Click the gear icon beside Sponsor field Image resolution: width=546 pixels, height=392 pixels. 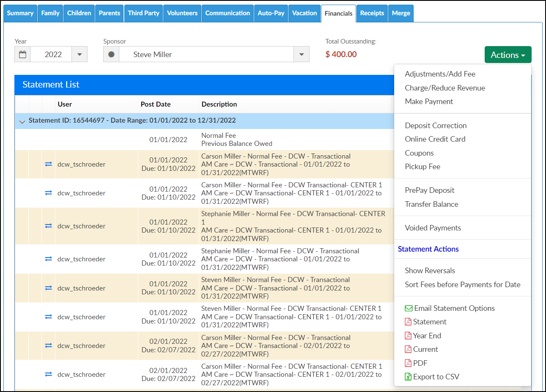(111, 55)
